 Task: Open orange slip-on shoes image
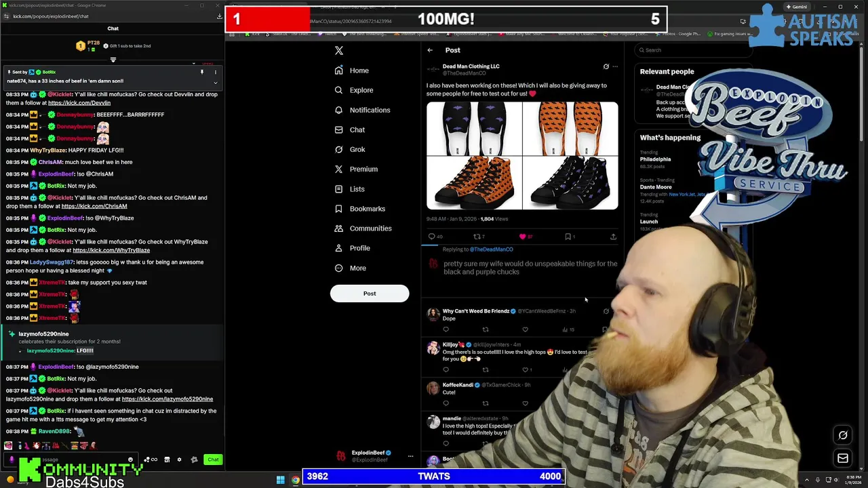tap(570, 129)
